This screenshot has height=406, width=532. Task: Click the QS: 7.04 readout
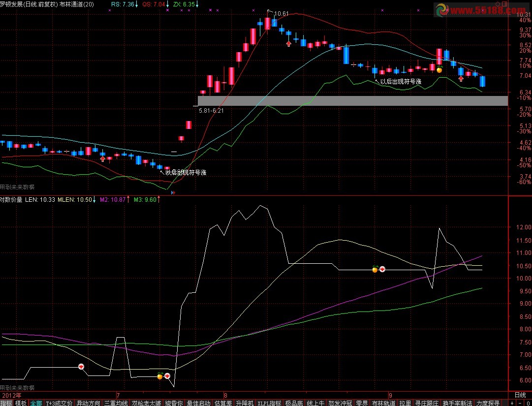pos(154,4)
